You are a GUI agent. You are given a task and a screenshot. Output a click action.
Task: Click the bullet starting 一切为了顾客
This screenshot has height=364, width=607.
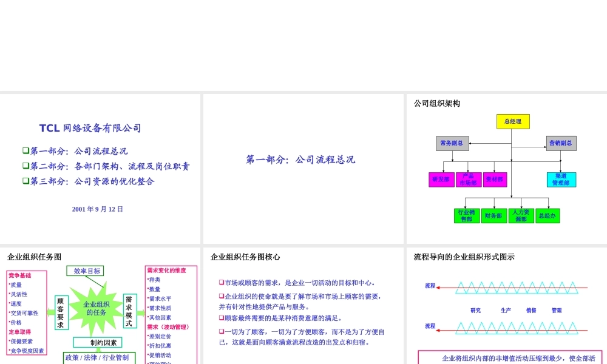[x=302, y=337]
